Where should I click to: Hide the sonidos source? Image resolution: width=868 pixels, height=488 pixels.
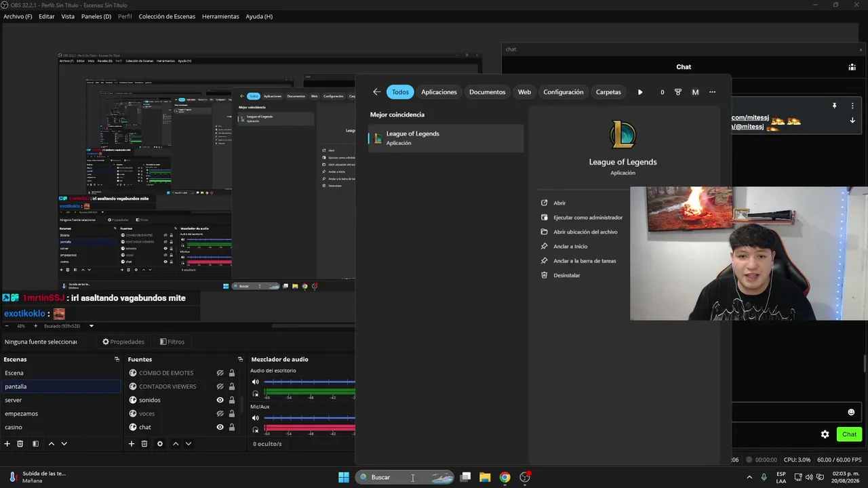pos(220,400)
